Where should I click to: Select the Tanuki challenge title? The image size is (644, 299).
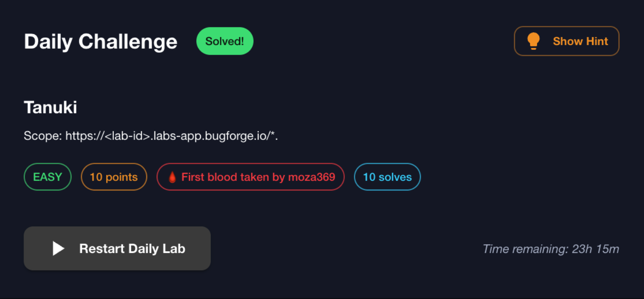[x=50, y=108]
